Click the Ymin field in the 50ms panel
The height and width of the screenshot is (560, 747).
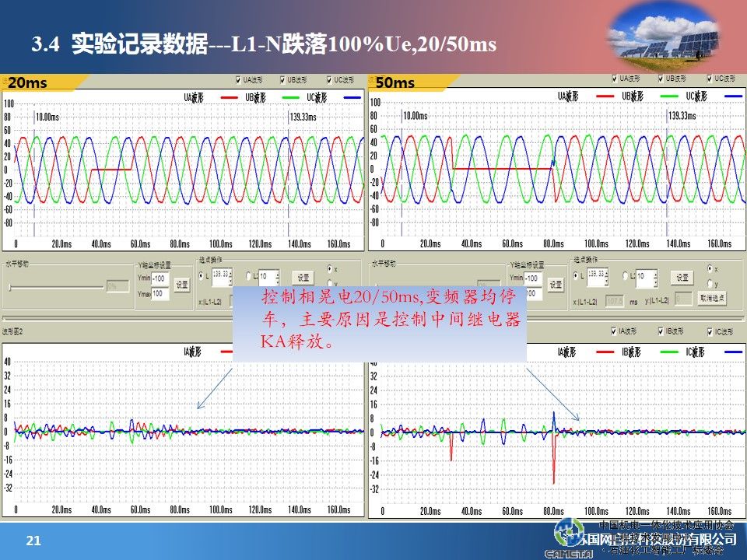click(x=532, y=278)
